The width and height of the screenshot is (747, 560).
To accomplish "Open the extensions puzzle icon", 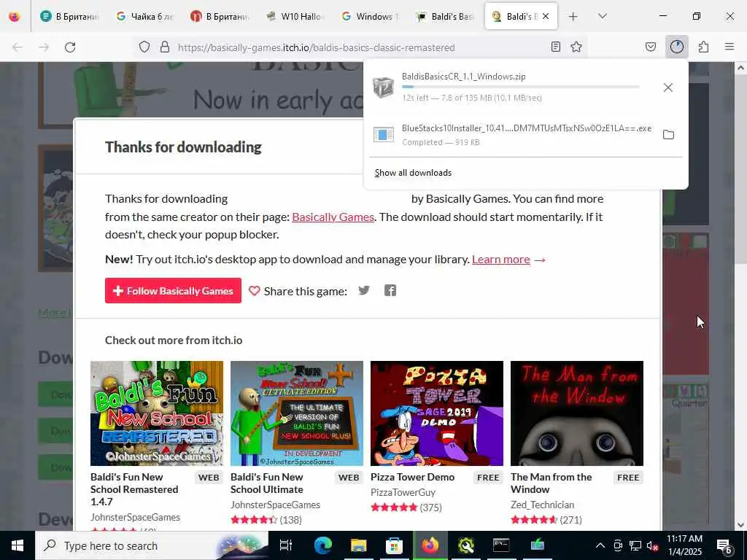I will point(703,47).
